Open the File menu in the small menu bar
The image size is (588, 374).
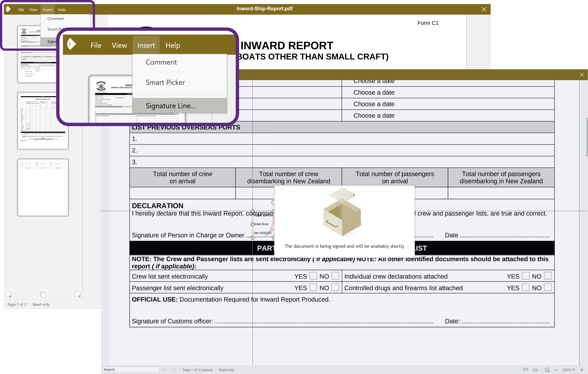21,10
